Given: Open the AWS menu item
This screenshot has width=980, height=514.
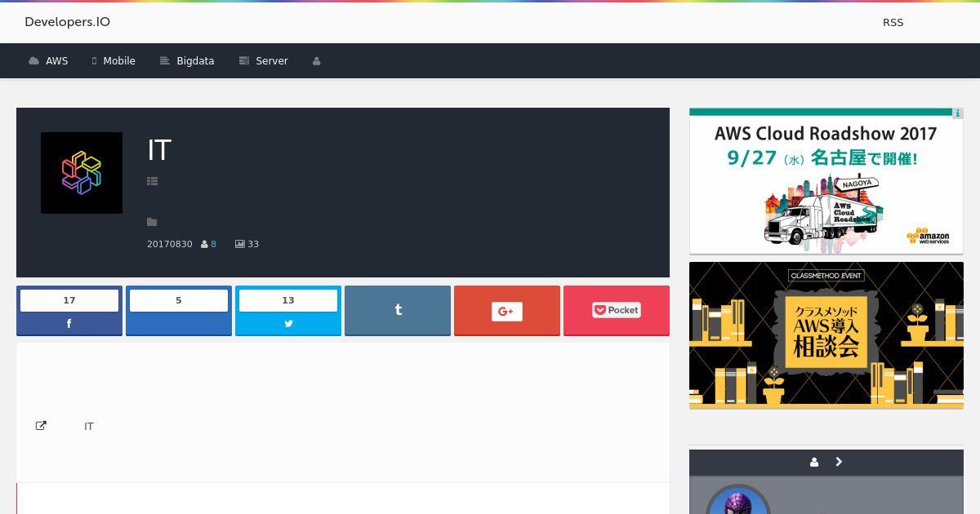Looking at the screenshot, I should pos(48,61).
